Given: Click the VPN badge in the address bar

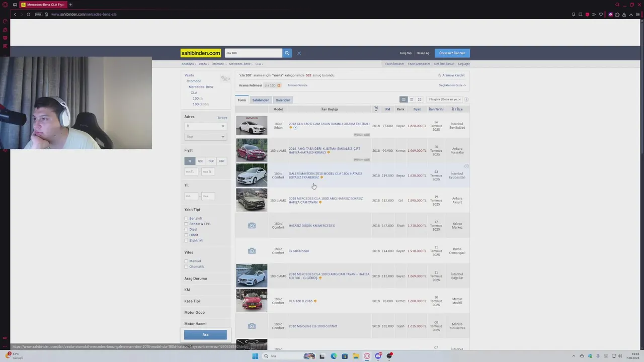Looking at the screenshot, I should tap(39, 14).
